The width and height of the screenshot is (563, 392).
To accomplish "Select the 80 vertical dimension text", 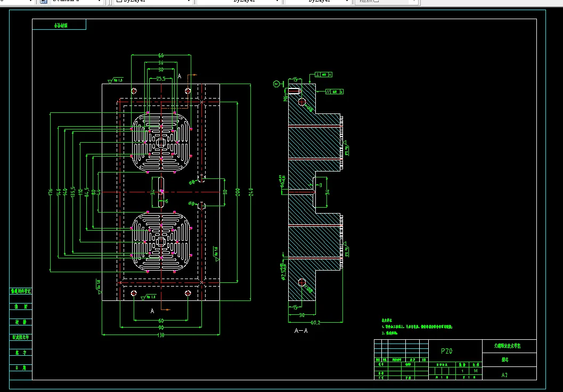I will click(x=93, y=192).
